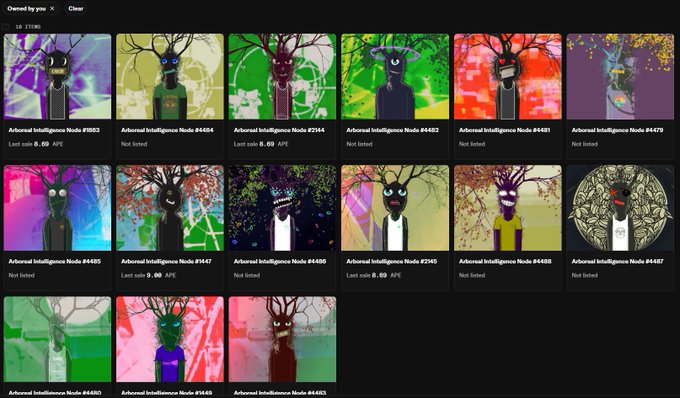Click Last sale 8.69 APE under Node #2145
The width and height of the screenshot is (680, 398).
[x=374, y=275]
